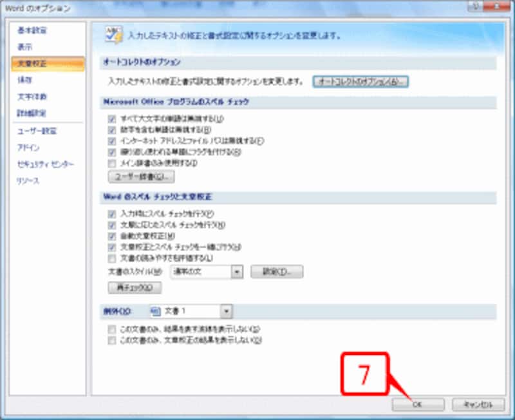Click the document icon beside 文書 1
The height and width of the screenshot is (420, 515).
point(154,311)
